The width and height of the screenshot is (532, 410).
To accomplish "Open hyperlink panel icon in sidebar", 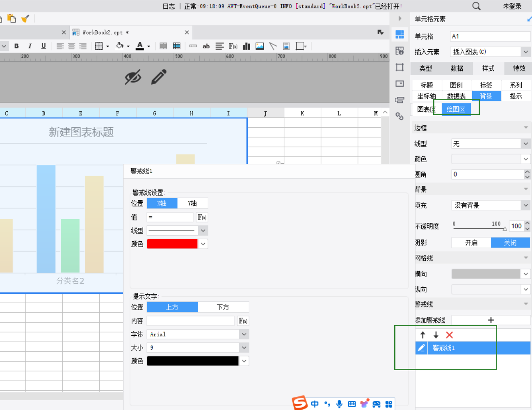I will (x=400, y=116).
